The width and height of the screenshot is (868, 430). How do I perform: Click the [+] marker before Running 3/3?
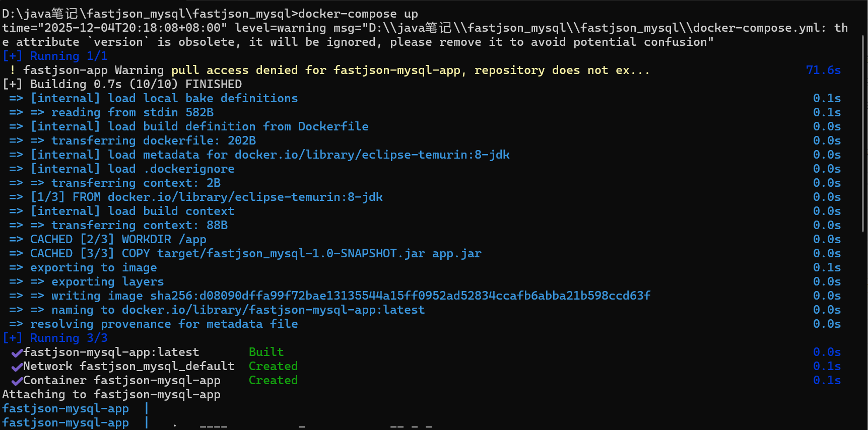12,338
